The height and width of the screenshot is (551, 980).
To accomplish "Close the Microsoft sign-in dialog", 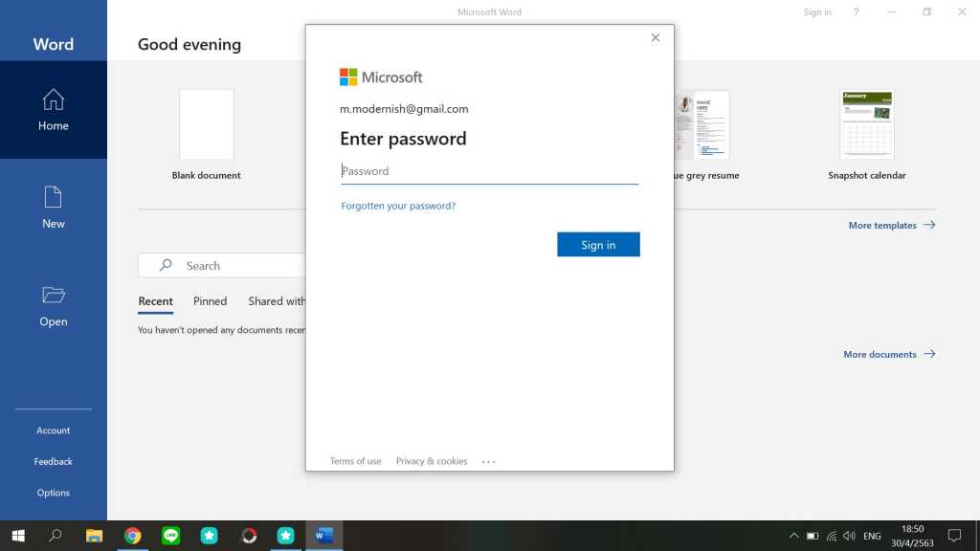I will 656,38.
